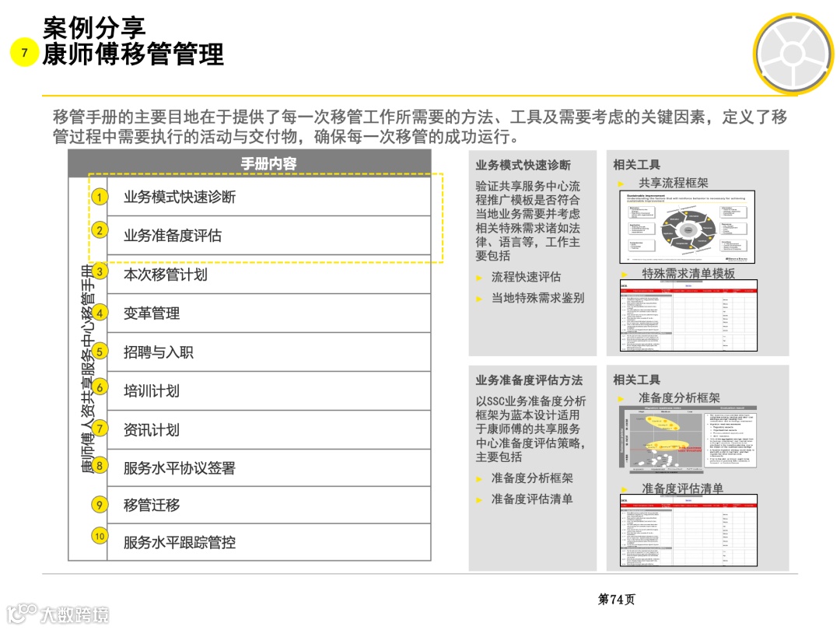Viewport: 840px width, 630px height.
Task: Open the 准备度评估清单 table thumbnail under its label
Action: tap(688, 530)
